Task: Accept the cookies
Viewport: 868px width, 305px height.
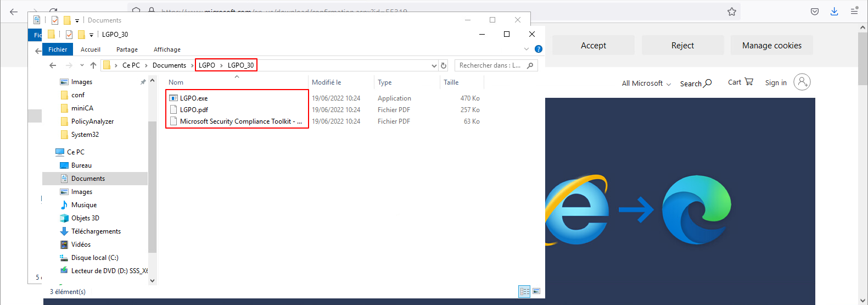Action: tap(593, 46)
